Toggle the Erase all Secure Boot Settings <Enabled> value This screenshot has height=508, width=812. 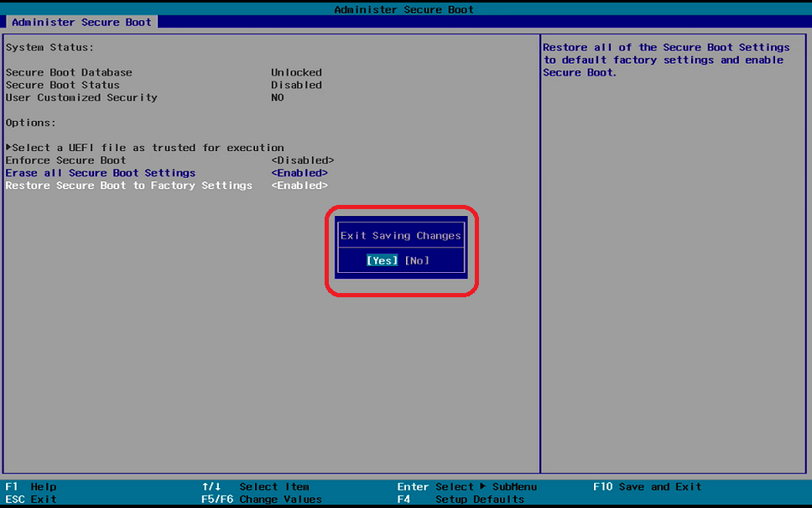click(299, 173)
